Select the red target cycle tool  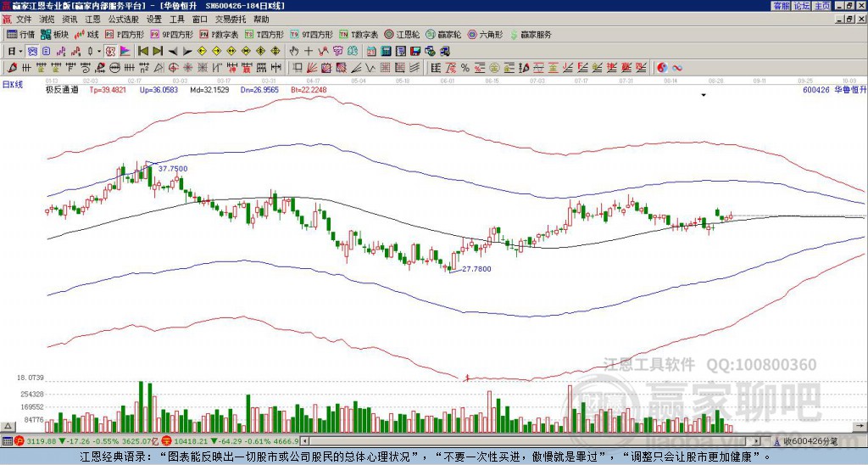tap(173, 68)
